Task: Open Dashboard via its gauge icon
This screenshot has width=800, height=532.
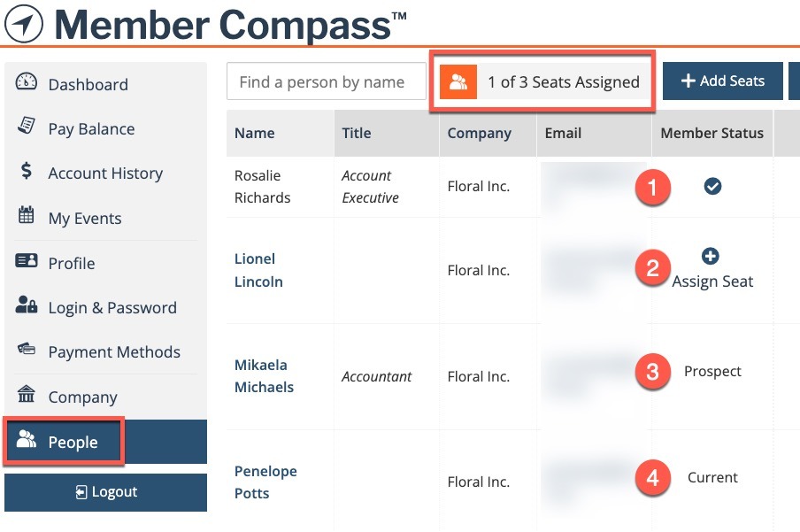Action: 26,82
